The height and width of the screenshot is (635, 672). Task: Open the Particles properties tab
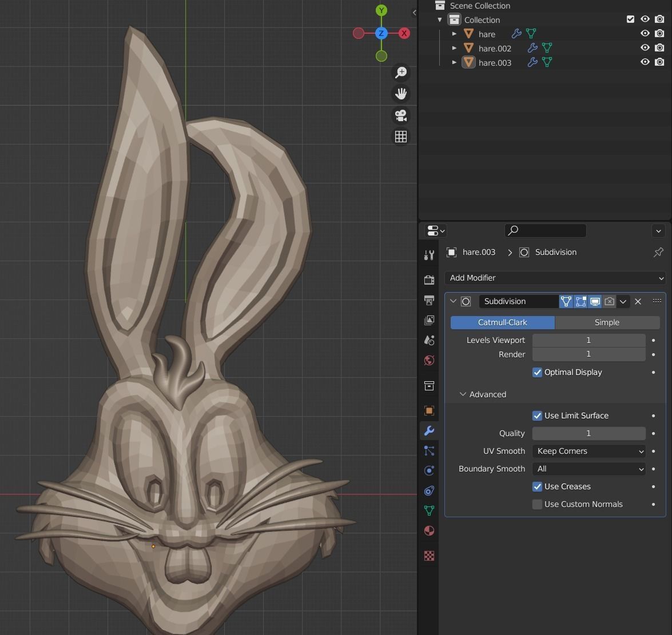tap(429, 450)
